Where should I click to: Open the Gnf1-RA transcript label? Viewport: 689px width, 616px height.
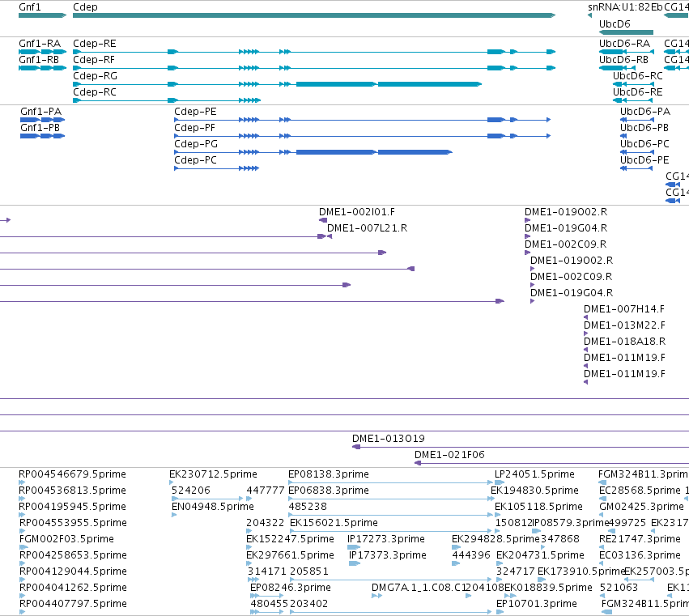click(40, 44)
